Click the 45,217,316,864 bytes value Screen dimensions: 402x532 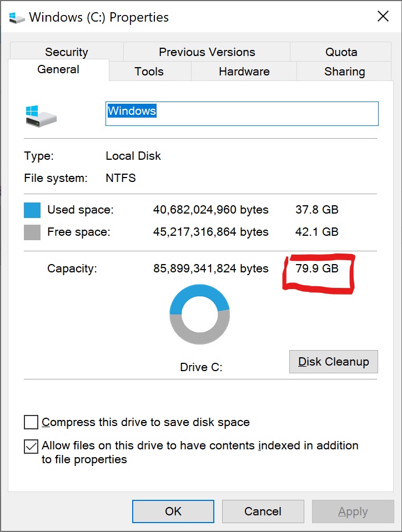(x=210, y=232)
